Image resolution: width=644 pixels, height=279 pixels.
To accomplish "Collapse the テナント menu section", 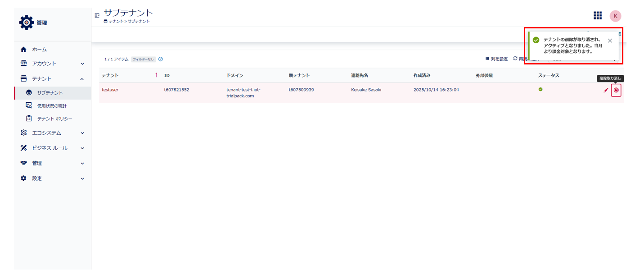I will [x=82, y=79].
